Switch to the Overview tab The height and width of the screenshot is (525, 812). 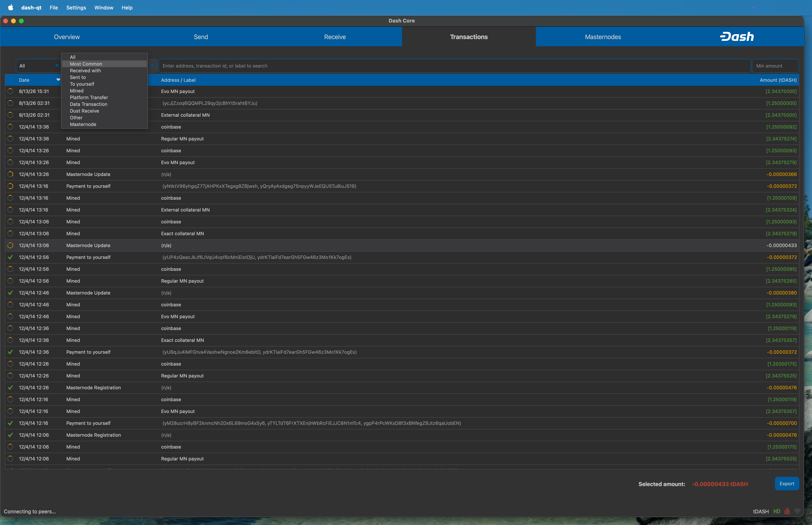[67, 37]
